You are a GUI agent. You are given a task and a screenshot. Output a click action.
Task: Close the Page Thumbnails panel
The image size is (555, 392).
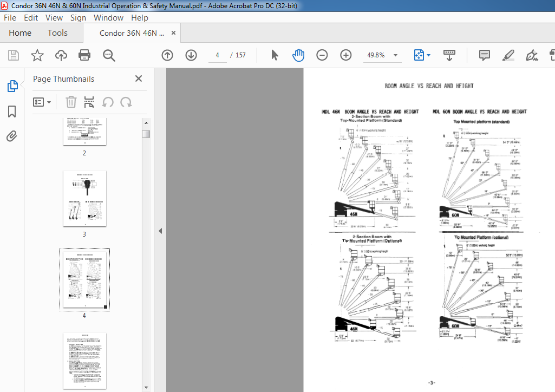point(139,79)
